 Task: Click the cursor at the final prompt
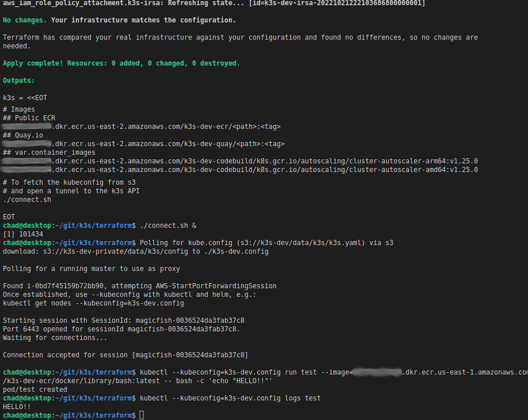click(x=141, y=415)
